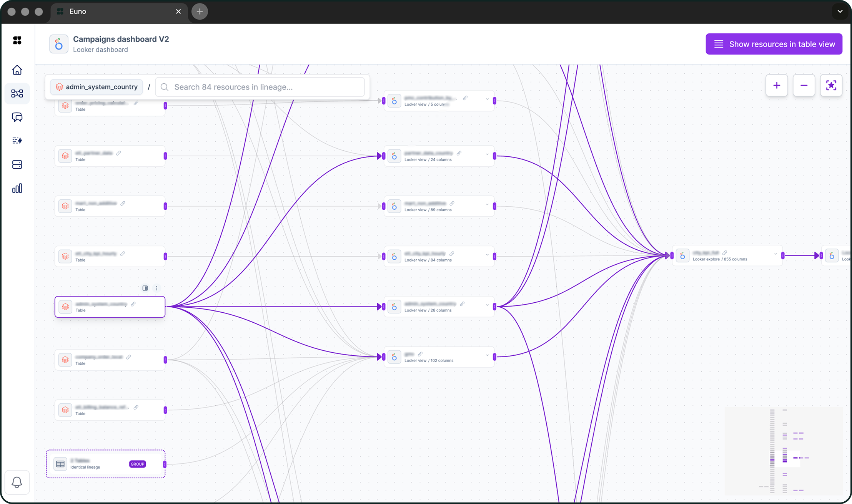Screen dimensions: 852x504
Task: Expand the 855 columns Looker explore node
Action: (x=775, y=254)
